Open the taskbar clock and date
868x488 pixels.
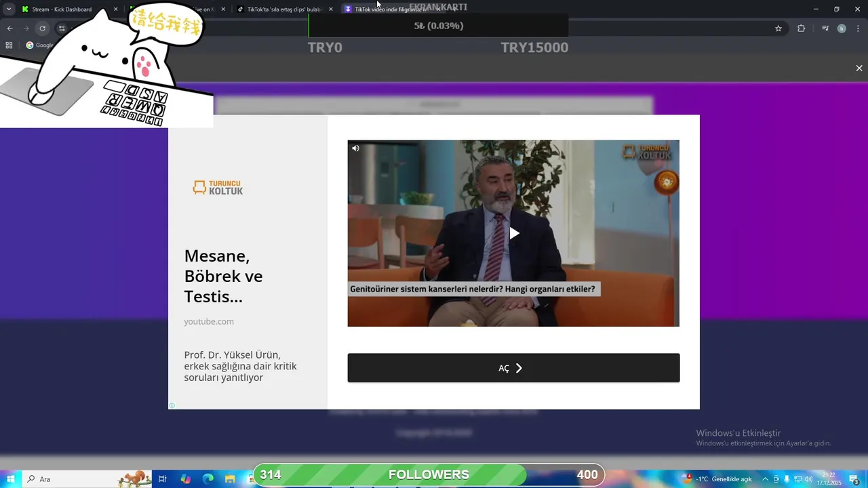tap(829, 479)
